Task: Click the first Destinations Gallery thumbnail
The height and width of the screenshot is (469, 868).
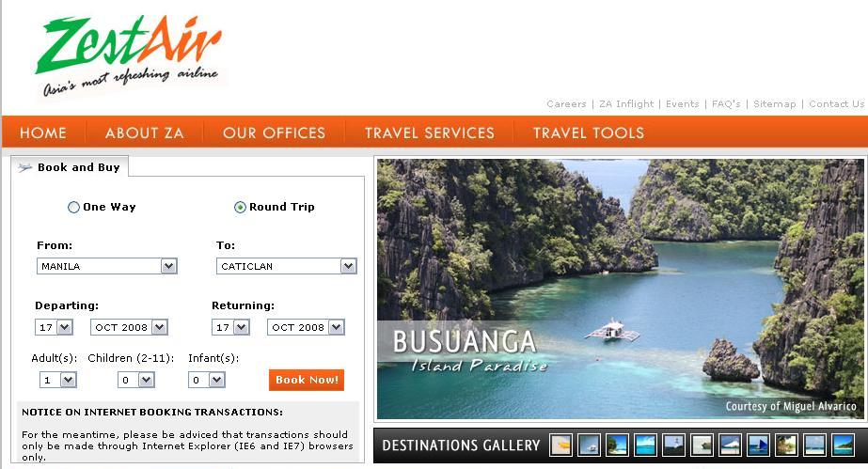Action: point(560,446)
